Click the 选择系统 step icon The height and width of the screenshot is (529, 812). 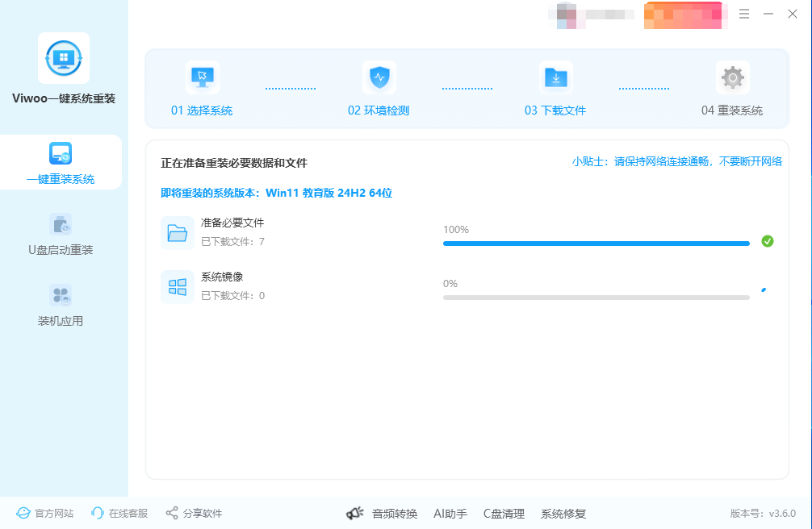click(203, 77)
